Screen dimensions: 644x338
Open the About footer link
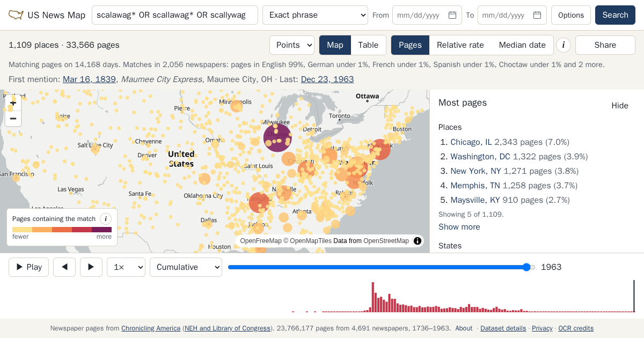pyautogui.click(x=464, y=328)
